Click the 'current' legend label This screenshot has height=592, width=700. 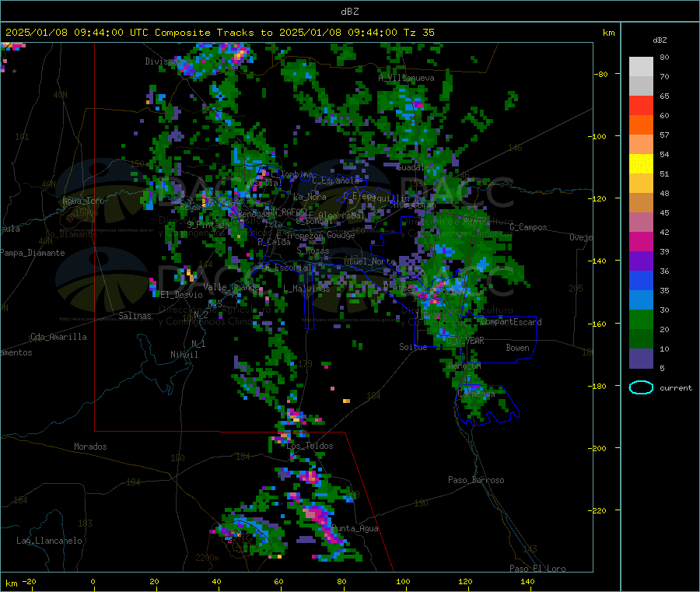point(676,388)
